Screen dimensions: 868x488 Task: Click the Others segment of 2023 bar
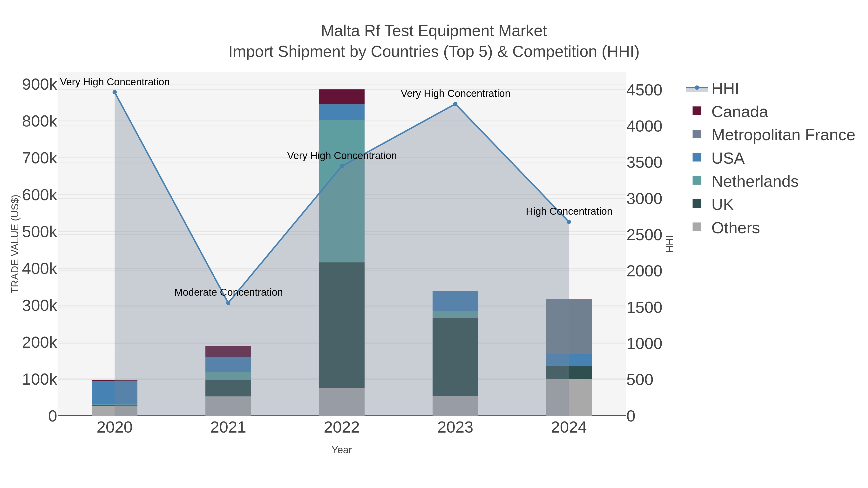455,406
